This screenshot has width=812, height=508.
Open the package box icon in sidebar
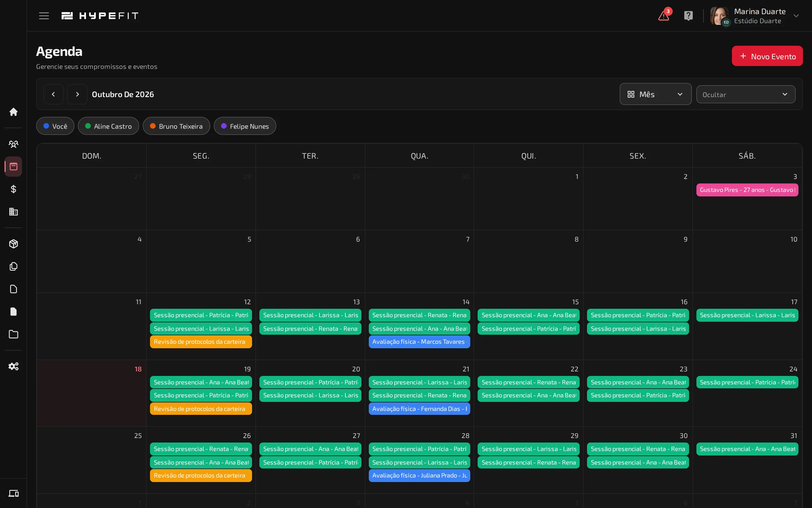click(14, 244)
